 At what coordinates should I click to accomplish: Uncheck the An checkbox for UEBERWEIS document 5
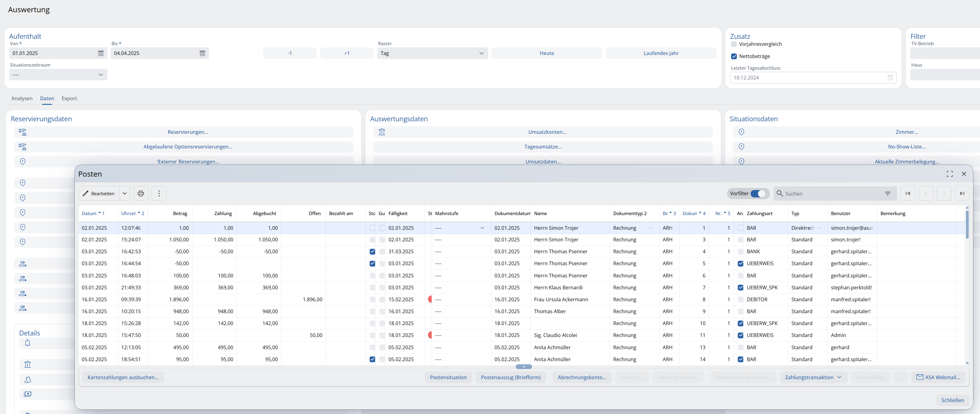(x=740, y=263)
